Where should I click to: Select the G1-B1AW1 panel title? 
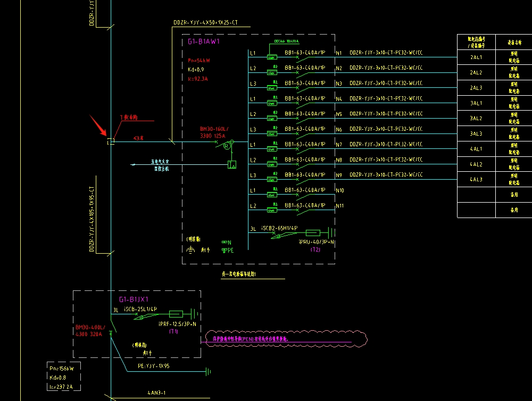point(204,41)
